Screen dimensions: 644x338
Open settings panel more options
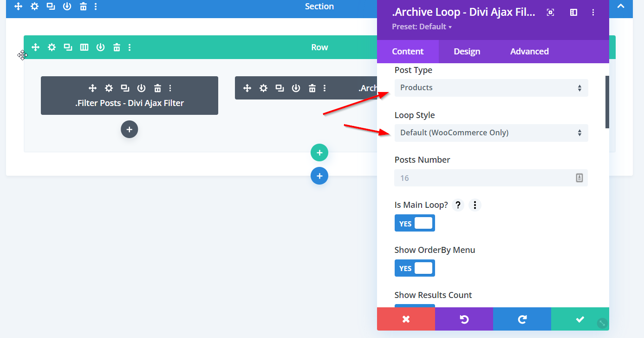(593, 13)
